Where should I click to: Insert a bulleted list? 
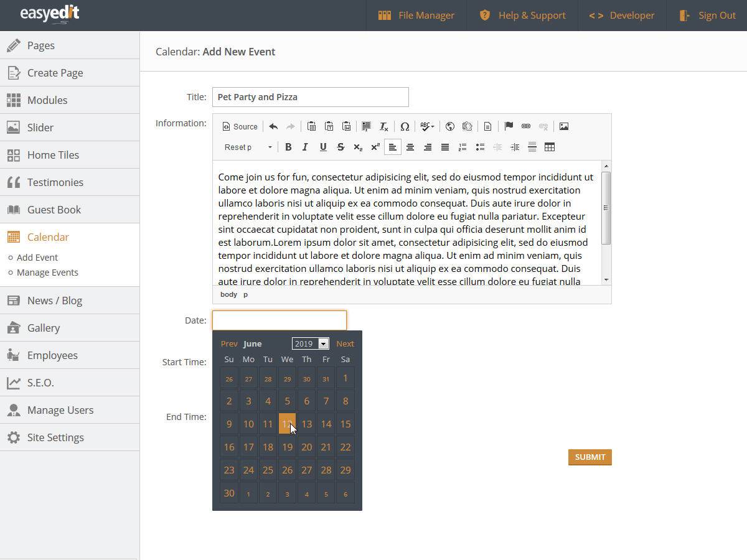coord(480,147)
